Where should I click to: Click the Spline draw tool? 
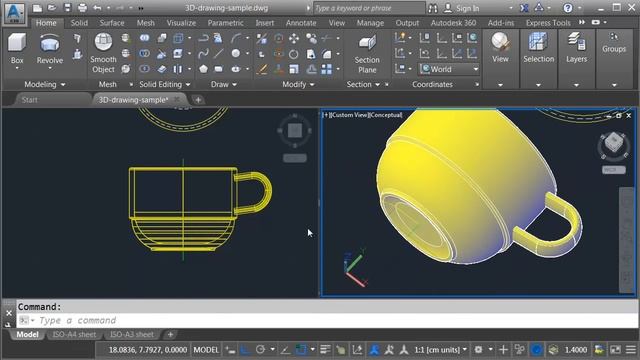pos(203,53)
